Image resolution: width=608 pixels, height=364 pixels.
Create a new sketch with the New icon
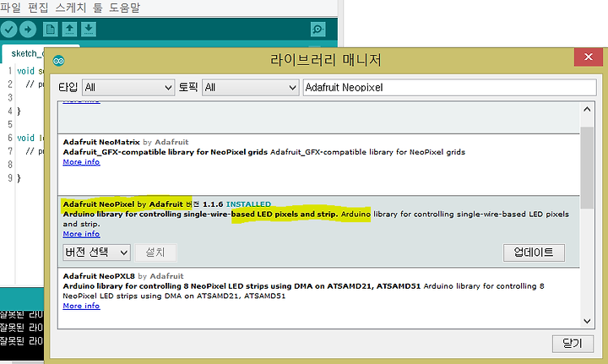click(x=51, y=29)
